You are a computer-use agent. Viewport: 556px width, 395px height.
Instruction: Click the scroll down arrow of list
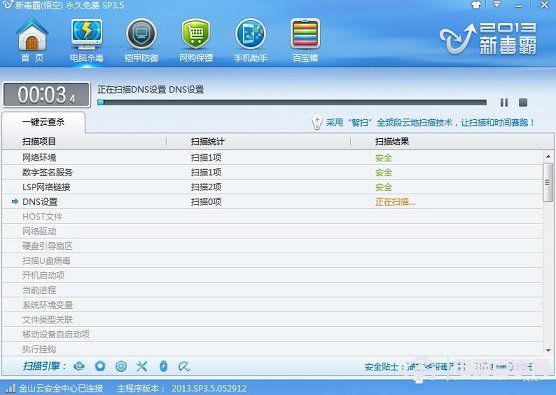point(548,350)
